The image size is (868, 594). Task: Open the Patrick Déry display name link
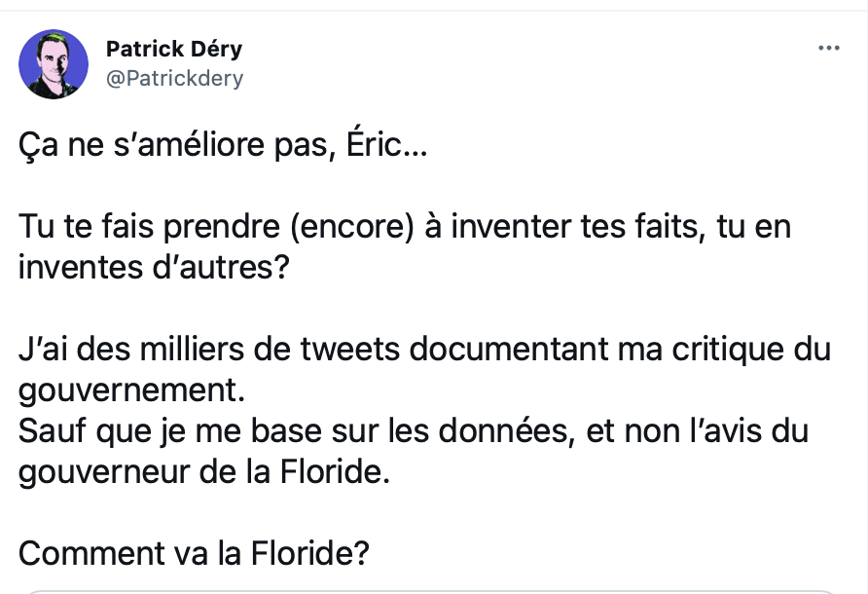(x=174, y=49)
